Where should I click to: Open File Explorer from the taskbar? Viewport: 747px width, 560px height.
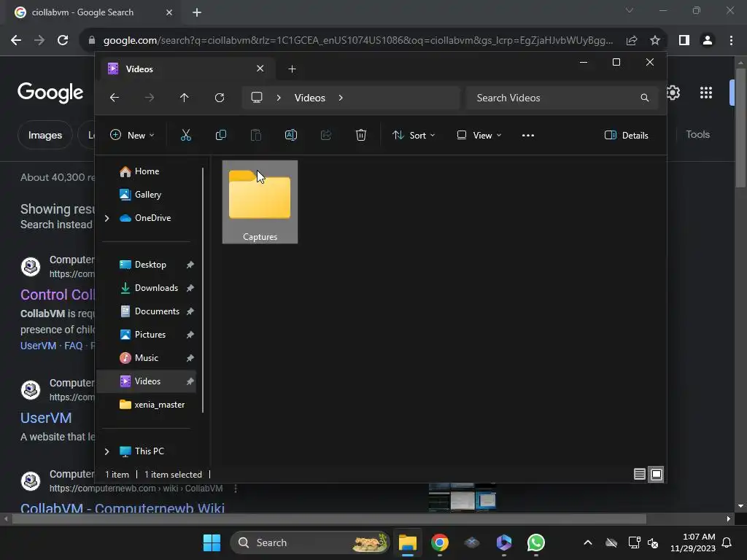(408, 542)
